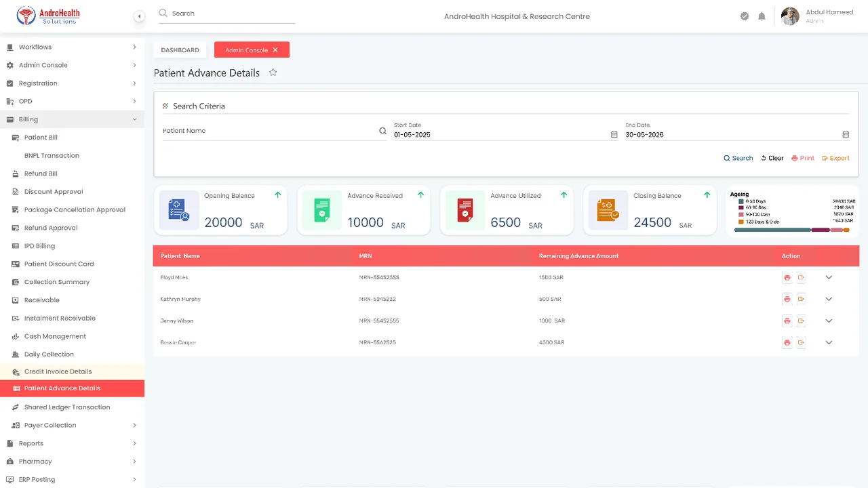Click the Clear button
Image resolution: width=868 pixels, height=488 pixels.
pos(772,158)
